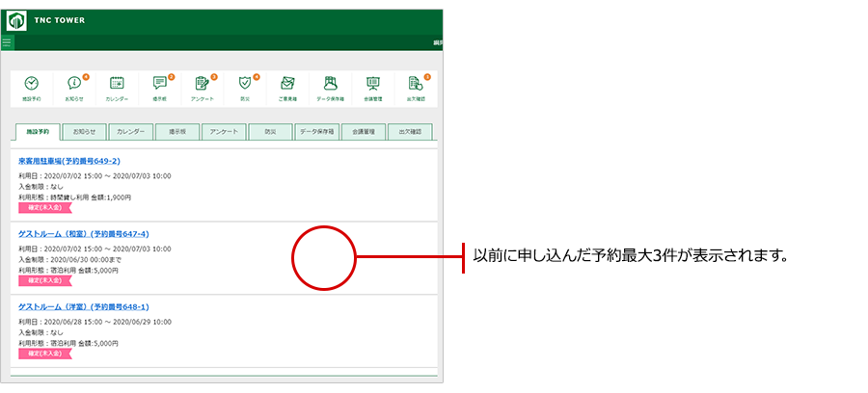
Task: Open the アンケート clipboard icon
Action: 203,84
